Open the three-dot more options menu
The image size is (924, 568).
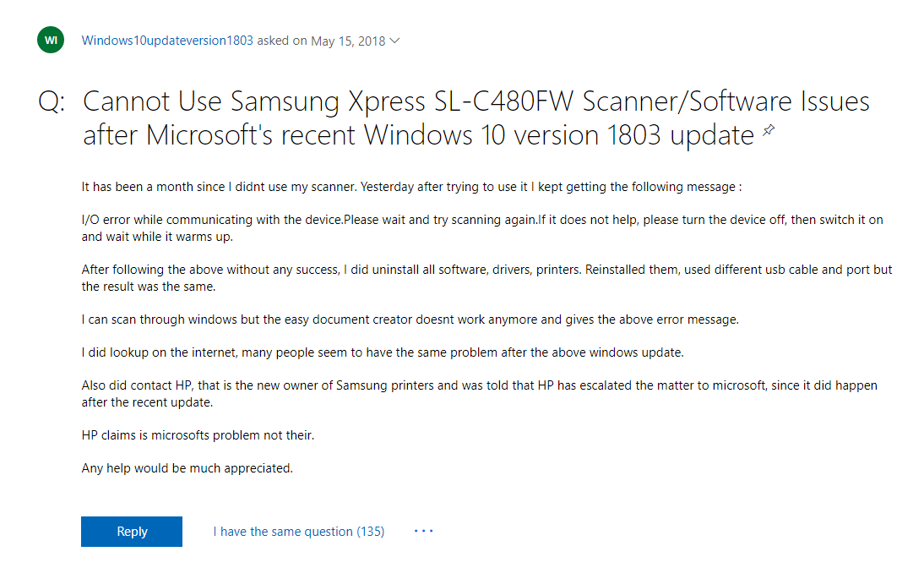(x=424, y=532)
